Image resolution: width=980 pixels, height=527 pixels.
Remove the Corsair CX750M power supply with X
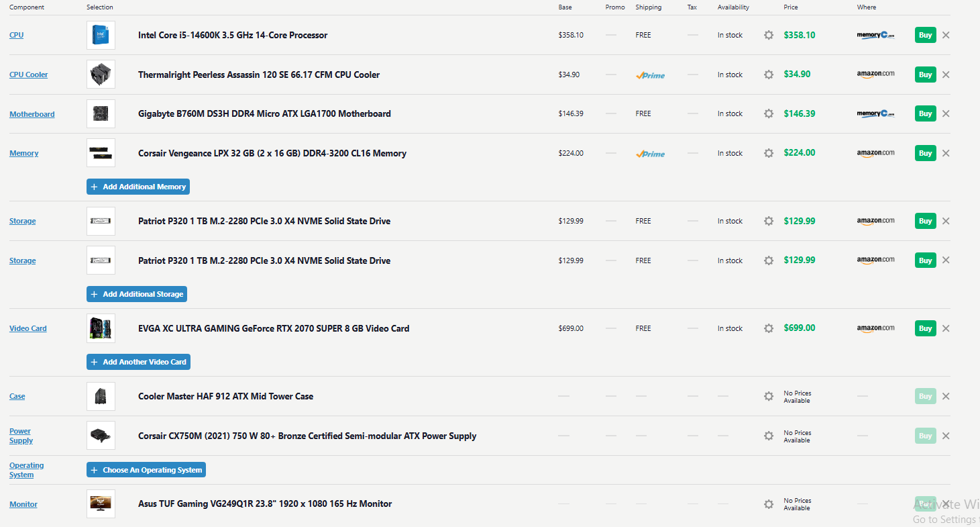click(946, 436)
